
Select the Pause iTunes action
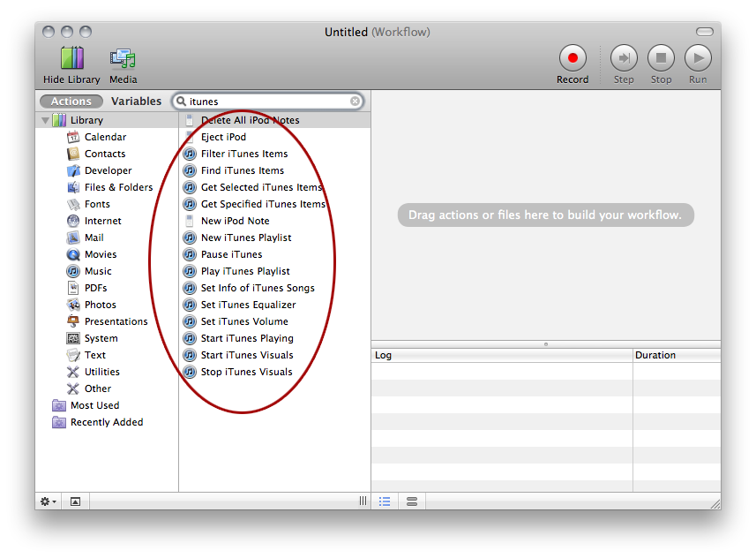tap(275, 254)
